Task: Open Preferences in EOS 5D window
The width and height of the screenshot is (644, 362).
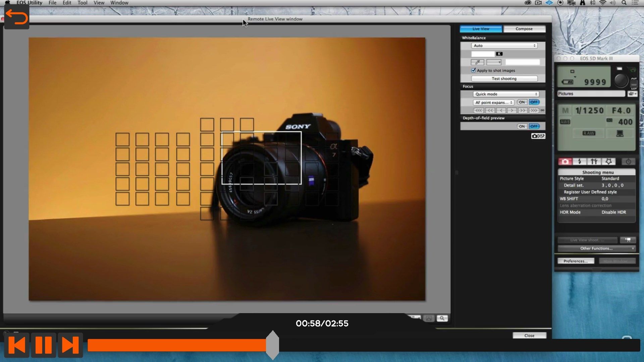Action: point(576,261)
